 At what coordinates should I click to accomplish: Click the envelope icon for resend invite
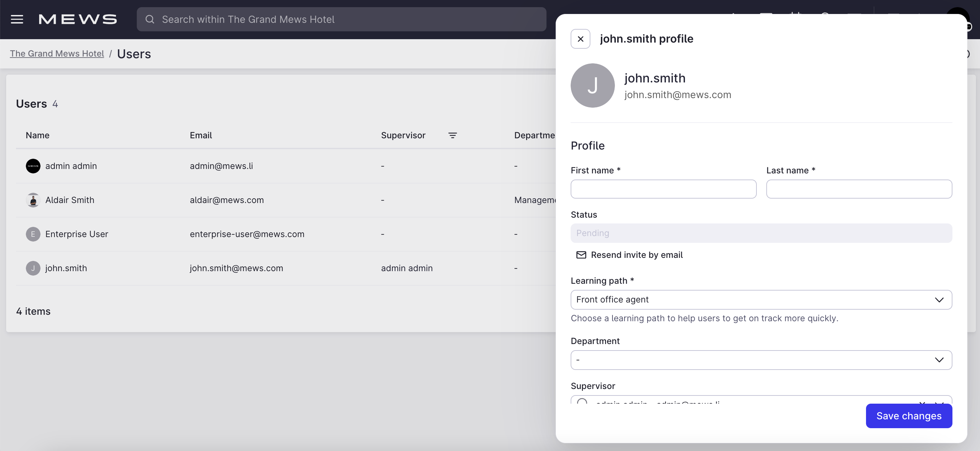581,255
